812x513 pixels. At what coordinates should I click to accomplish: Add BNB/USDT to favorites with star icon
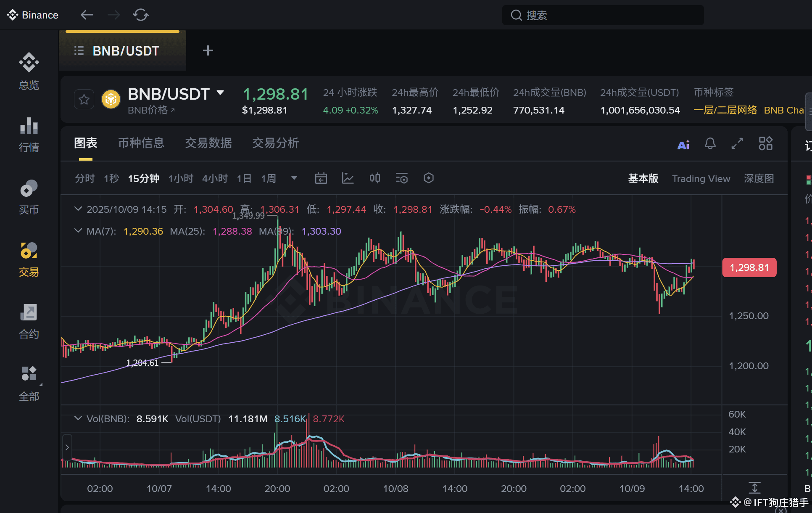pyautogui.click(x=84, y=100)
